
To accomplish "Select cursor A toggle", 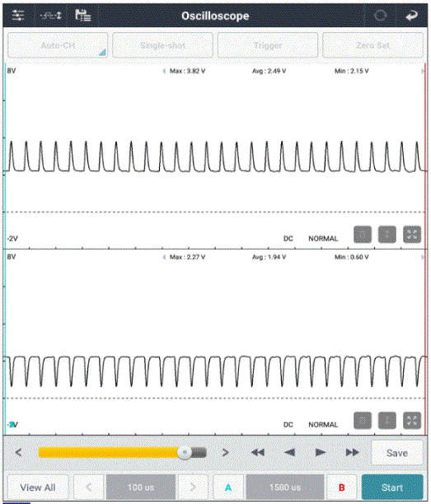I will [x=228, y=488].
